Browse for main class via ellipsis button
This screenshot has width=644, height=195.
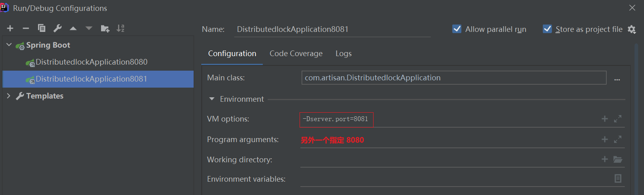pos(617,80)
